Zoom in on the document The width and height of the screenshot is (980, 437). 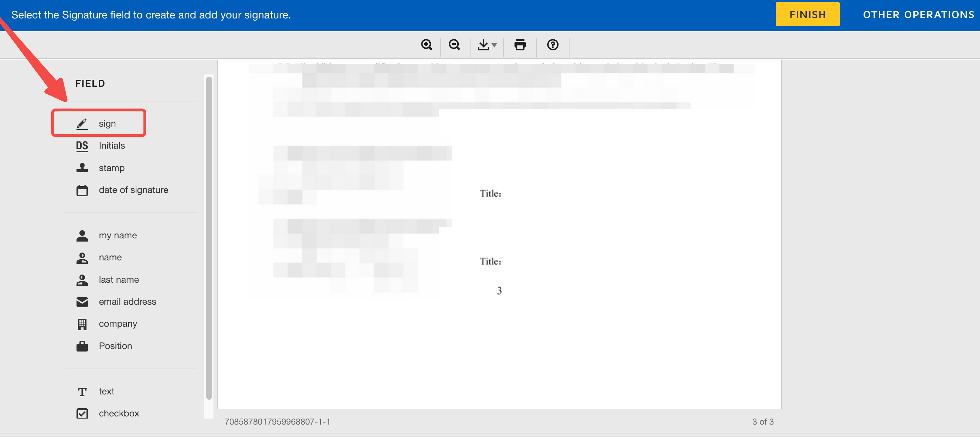tap(427, 45)
